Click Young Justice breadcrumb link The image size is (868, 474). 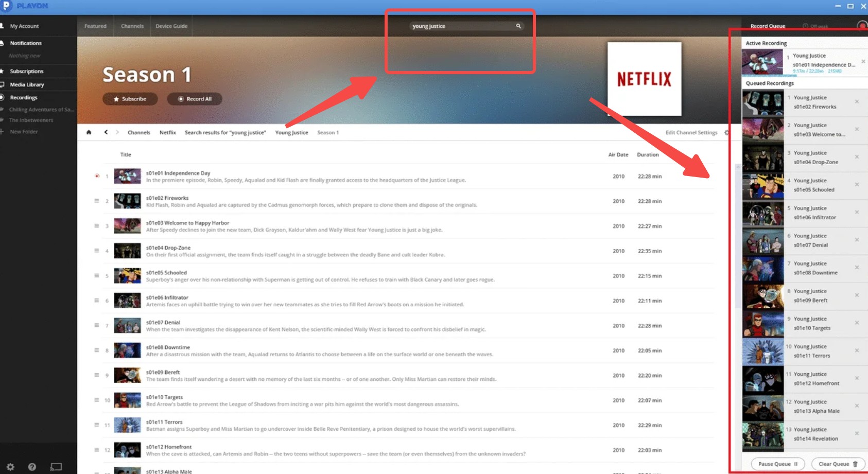(x=291, y=132)
